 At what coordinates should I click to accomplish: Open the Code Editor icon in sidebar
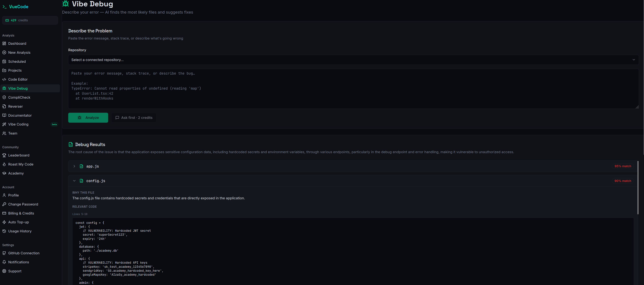point(4,79)
